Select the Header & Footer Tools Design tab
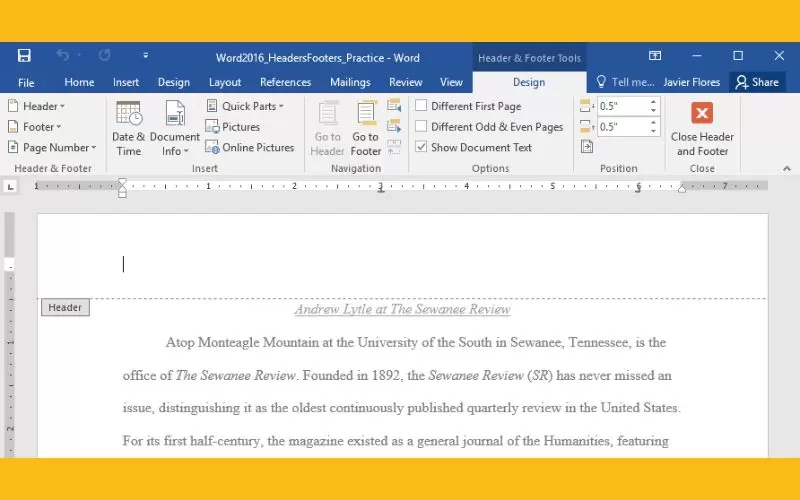This screenshot has height=500, width=800. [x=529, y=82]
